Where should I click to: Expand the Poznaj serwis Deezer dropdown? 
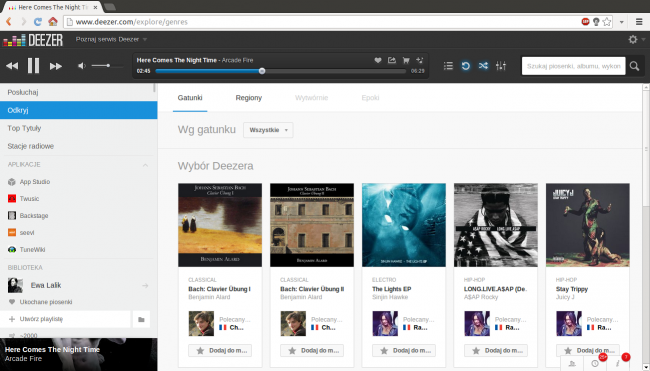tap(111, 39)
